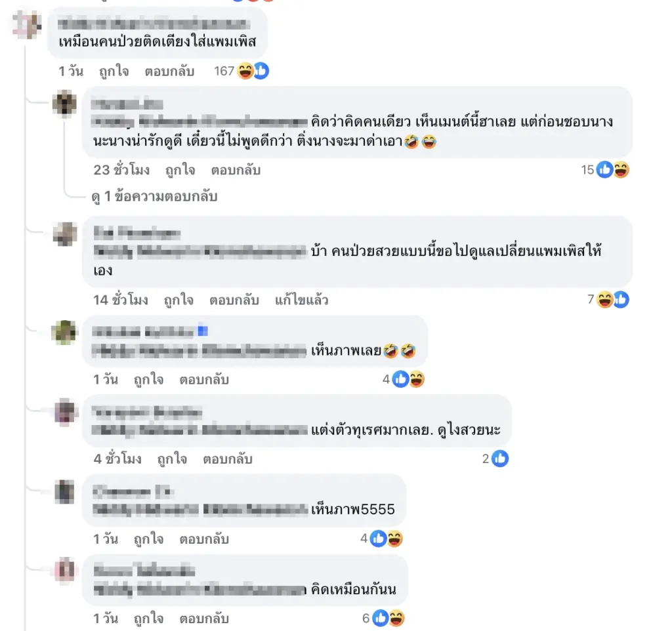Reply to the 14 ชั่วโมง comment via ตอบกลับ
The width and height of the screenshot is (672, 631).
coord(234,300)
